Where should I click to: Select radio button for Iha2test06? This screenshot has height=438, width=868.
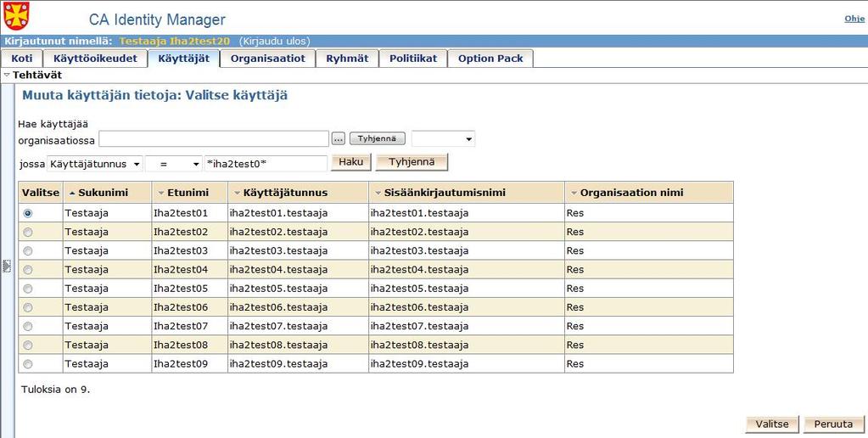[x=28, y=307]
